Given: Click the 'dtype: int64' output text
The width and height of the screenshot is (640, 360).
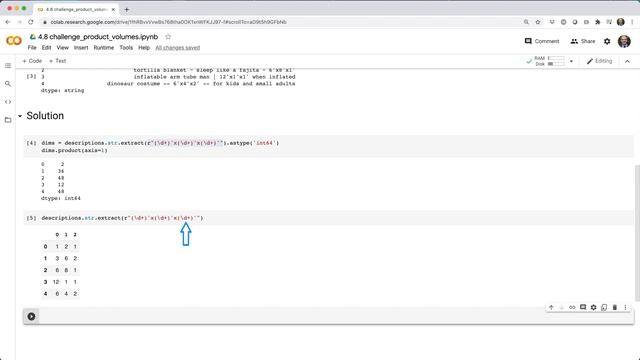Looking at the screenshot, I should point(61,198).
